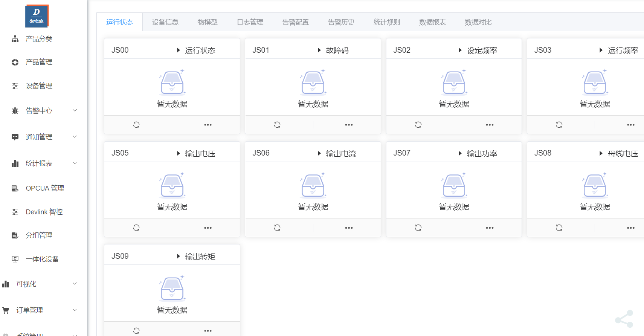The image size is (644, 336).
Task: Click the share icon at bottom right
Action: coord(624,319)
